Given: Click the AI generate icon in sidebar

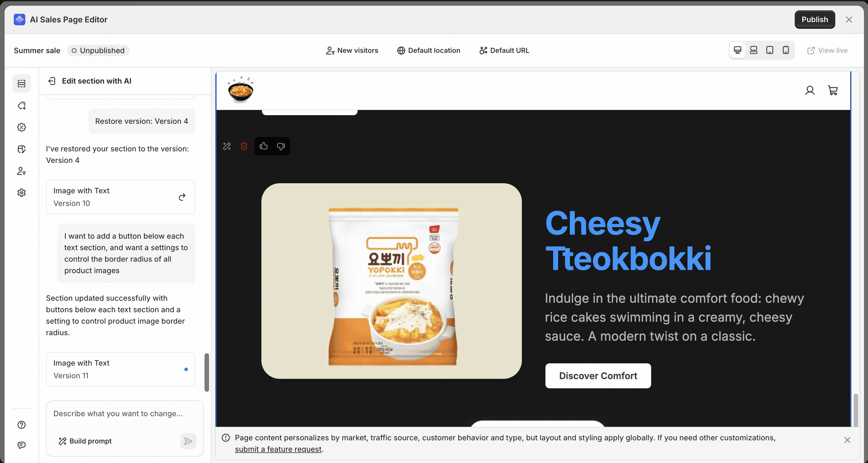Looking at the screenshot, I should (x=22, y=105).
